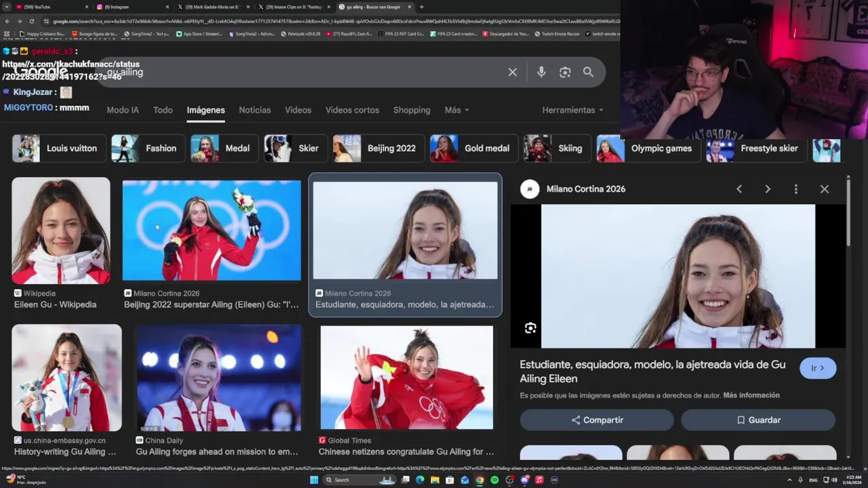Open Microsoft Edge from taskbar
868x488 pixels.
[x=420, y=480]
